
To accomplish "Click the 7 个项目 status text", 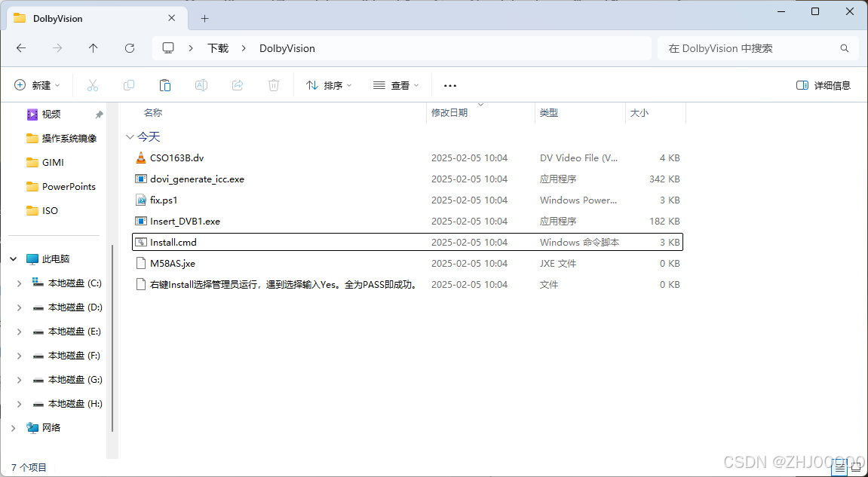I will [29, 468].
